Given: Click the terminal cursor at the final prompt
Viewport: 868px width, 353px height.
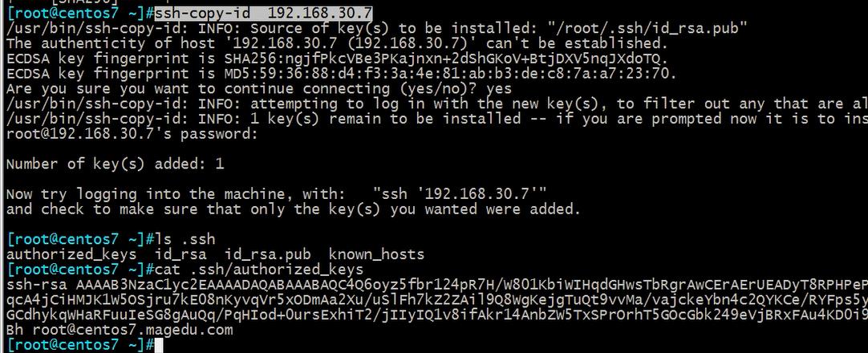Looking at the screenshot, I should (x=159, y=345).
